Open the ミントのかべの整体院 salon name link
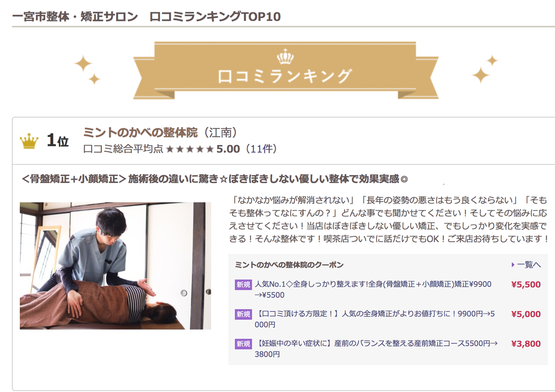Image resolution: width=555 pixels, height=392 pixels. click(140, 132)
